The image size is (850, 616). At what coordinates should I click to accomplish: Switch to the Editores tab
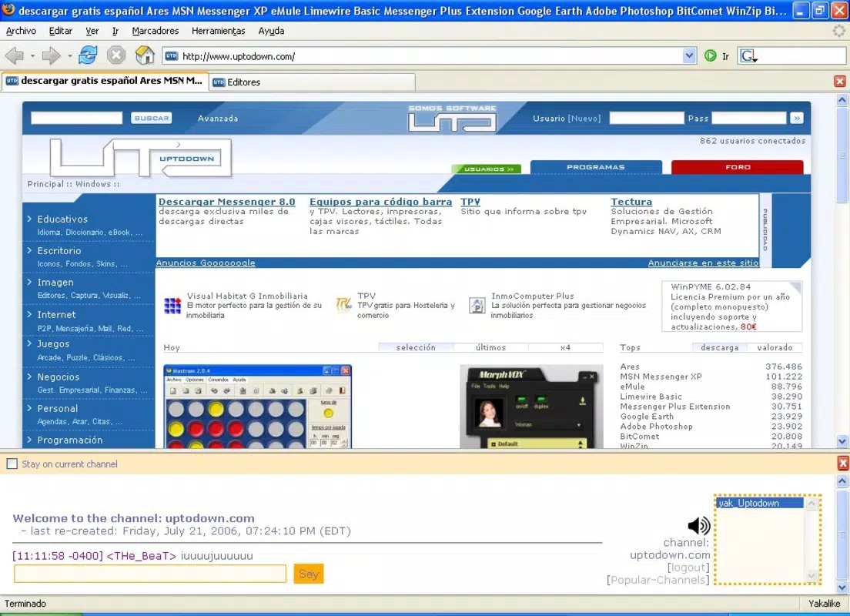312,82
